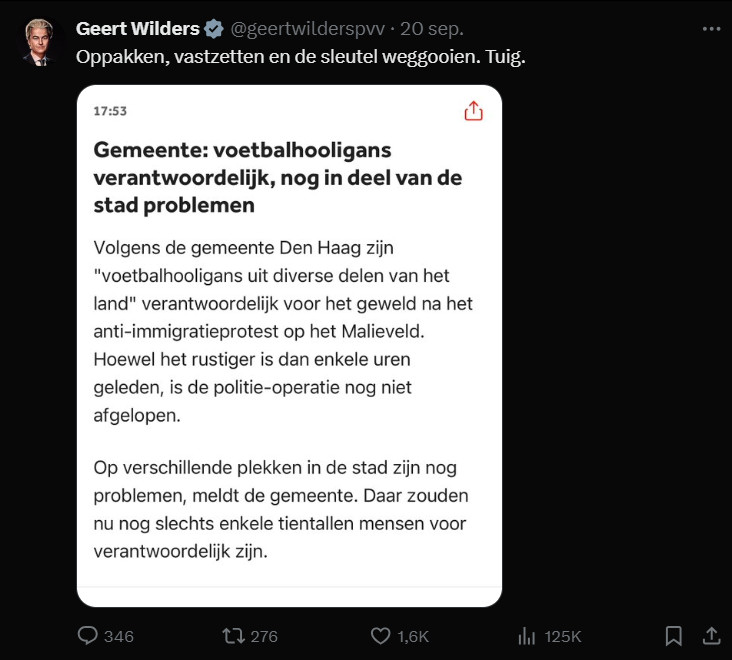
Task: Click the tweet text 'Oppakken, vastzetten'
Action: pos(300,57)
